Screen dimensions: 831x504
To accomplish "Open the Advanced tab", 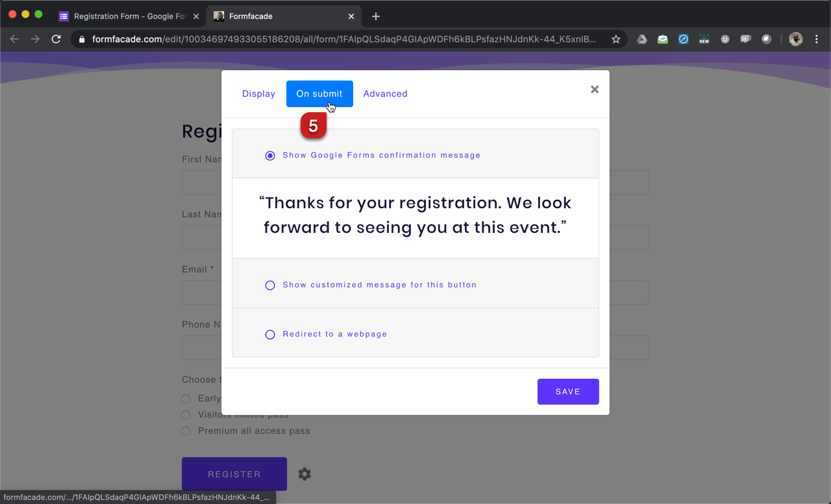I will (385, 94).
